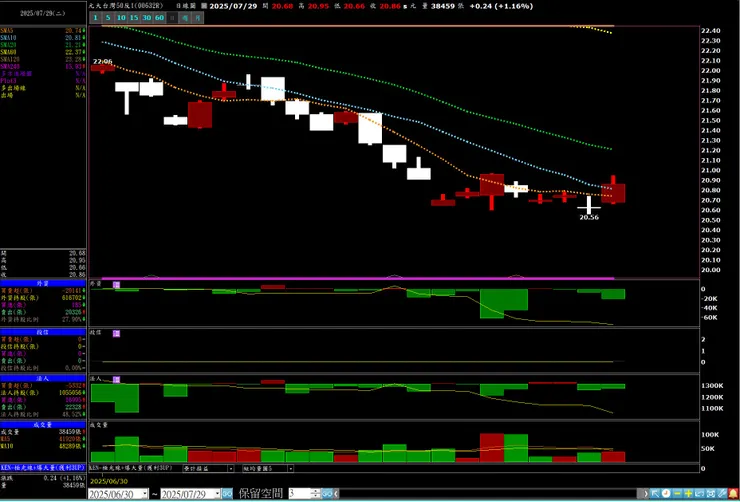Screen dimensions: 740x502
Task: Click the purple marker icon in 投信 panel
Action: pyautogui.click(x=117, y=334)
